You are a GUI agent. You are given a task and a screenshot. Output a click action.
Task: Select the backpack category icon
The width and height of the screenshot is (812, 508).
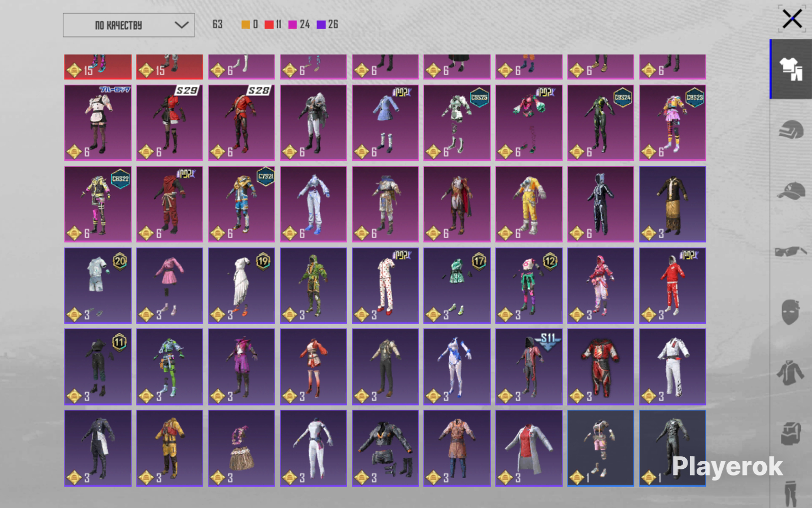pyautogui.click(x=791, y=433)
